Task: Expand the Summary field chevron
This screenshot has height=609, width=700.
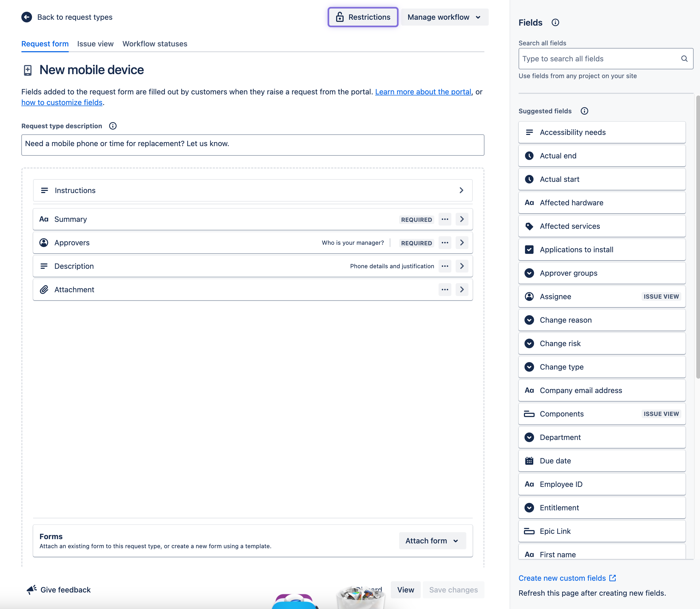Action: tap(462, 219)
